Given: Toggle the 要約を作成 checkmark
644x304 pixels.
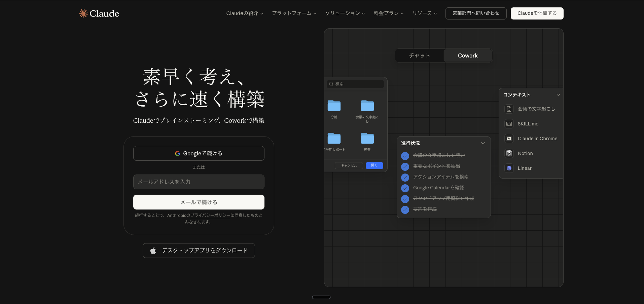Looking at the screenshot, I should (405, 210).
